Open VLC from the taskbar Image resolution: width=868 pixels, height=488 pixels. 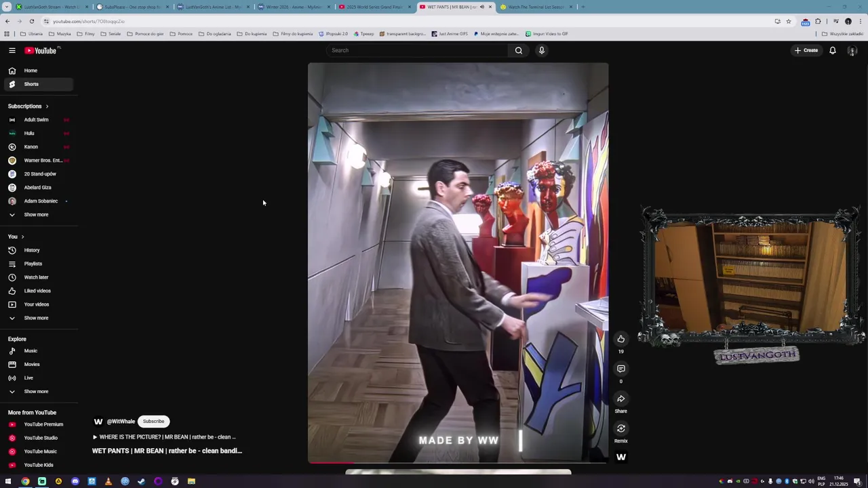click(108, 481)
